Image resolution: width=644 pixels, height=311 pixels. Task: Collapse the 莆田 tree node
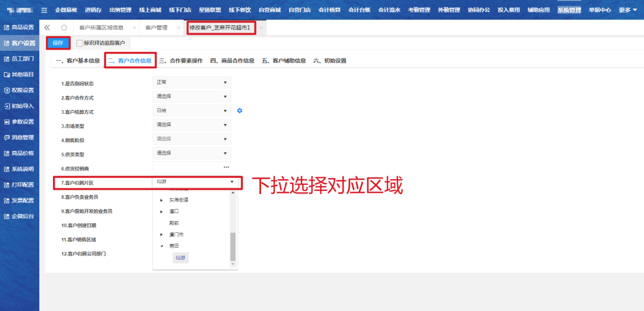162,246
